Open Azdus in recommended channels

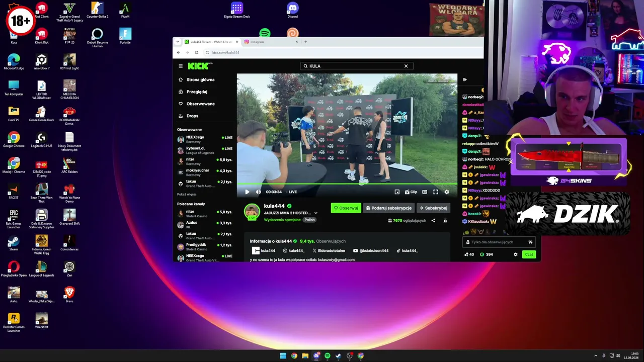(205, 224)
